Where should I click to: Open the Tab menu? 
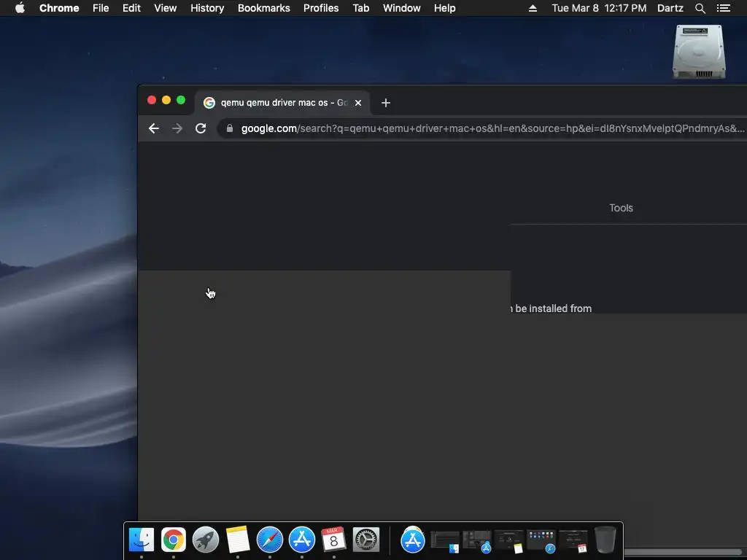[361, 8]
